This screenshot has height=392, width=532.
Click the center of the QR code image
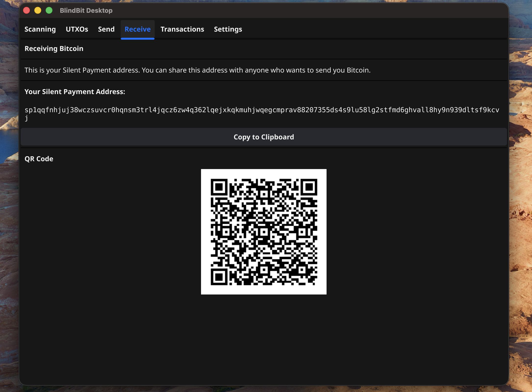click(264, 232)
